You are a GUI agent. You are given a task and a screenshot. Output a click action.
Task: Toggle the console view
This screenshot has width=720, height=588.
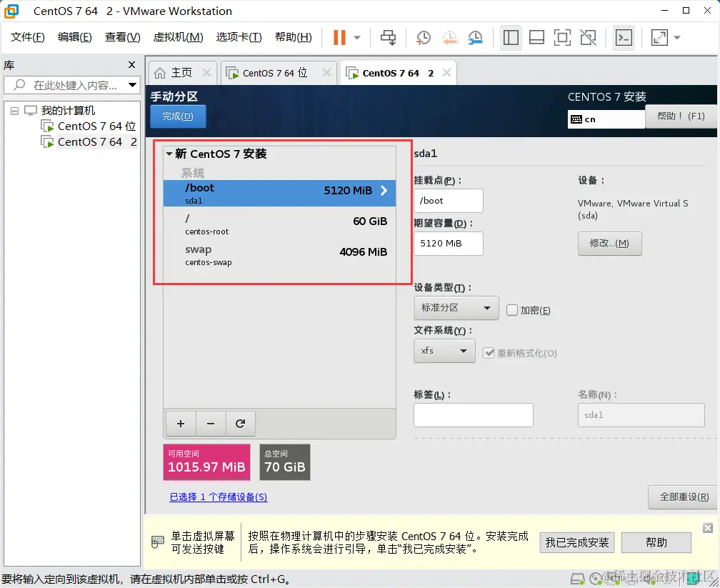[624, 37]
